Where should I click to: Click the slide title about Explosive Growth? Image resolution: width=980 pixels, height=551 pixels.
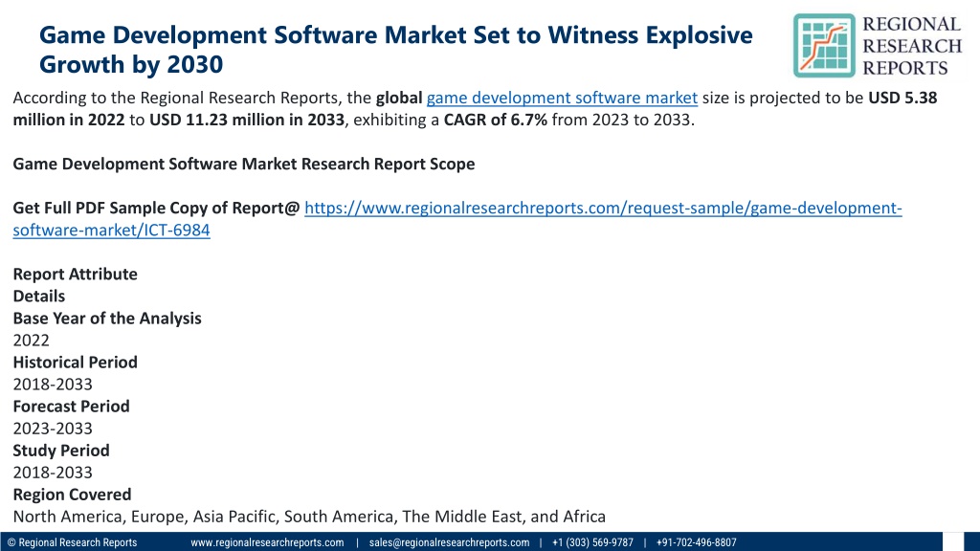tap(395, 50)
